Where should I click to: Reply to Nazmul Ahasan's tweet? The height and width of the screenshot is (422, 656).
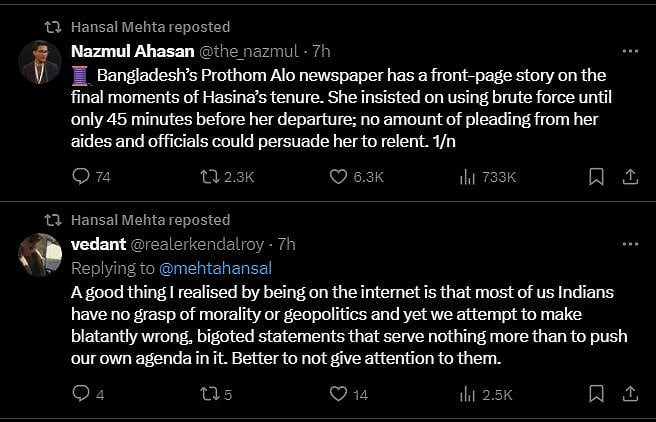click(x=83, y=177)
